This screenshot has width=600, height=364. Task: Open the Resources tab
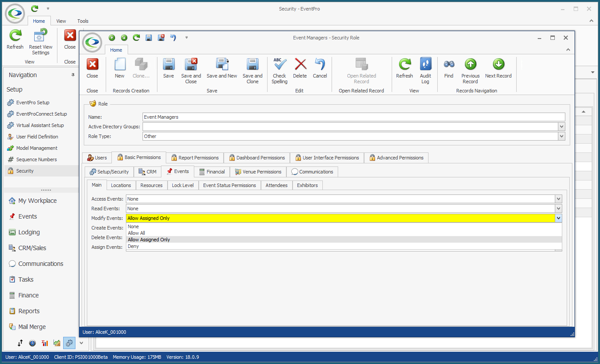[151, 185]
